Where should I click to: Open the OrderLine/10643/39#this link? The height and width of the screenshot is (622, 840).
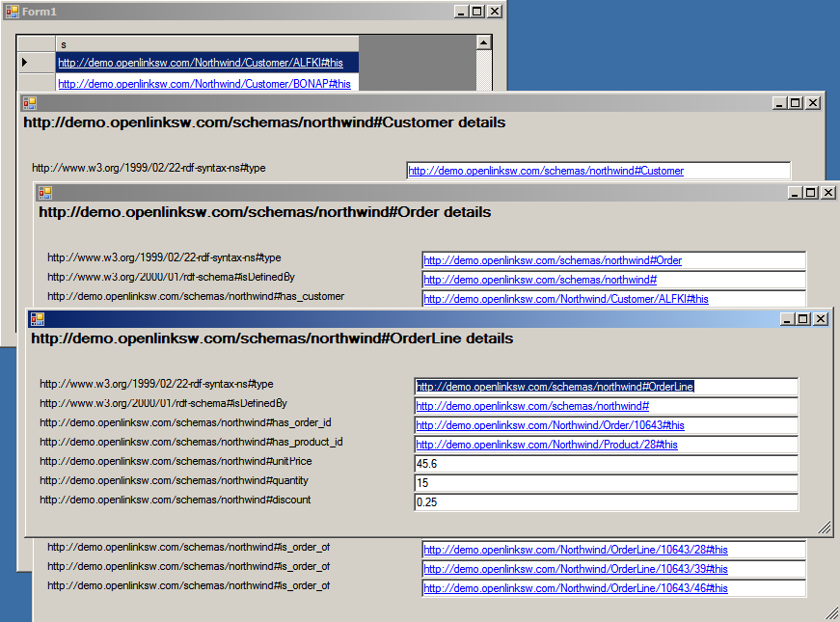(576, 569)
